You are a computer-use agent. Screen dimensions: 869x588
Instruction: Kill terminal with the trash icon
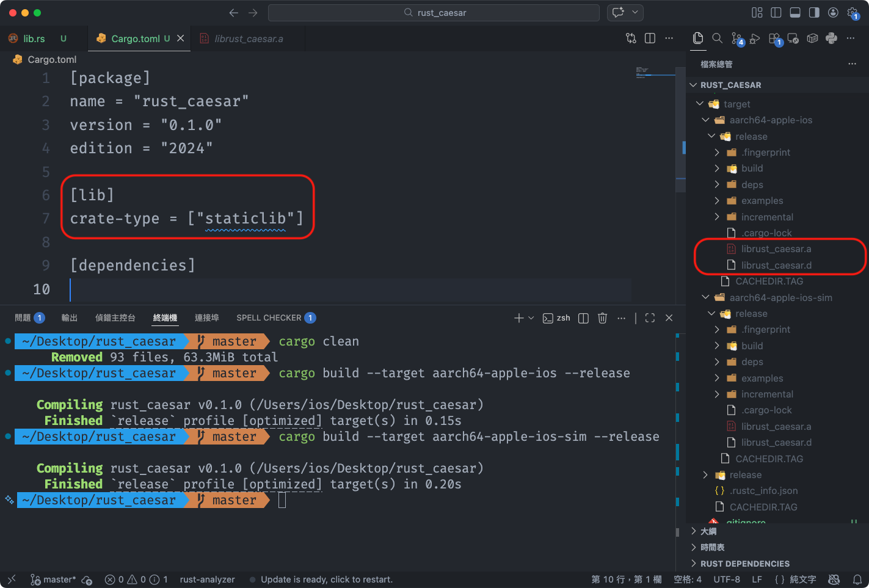[x=602, y=318]
